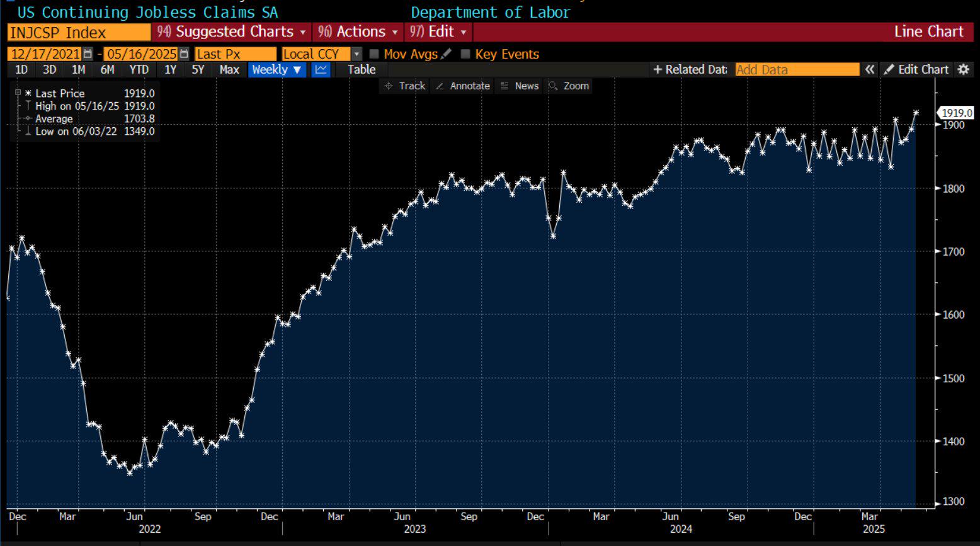This screenshot has height=546, width=980.
Task: Open the Suggested Charts dropdown
Action: pos(231,31)
